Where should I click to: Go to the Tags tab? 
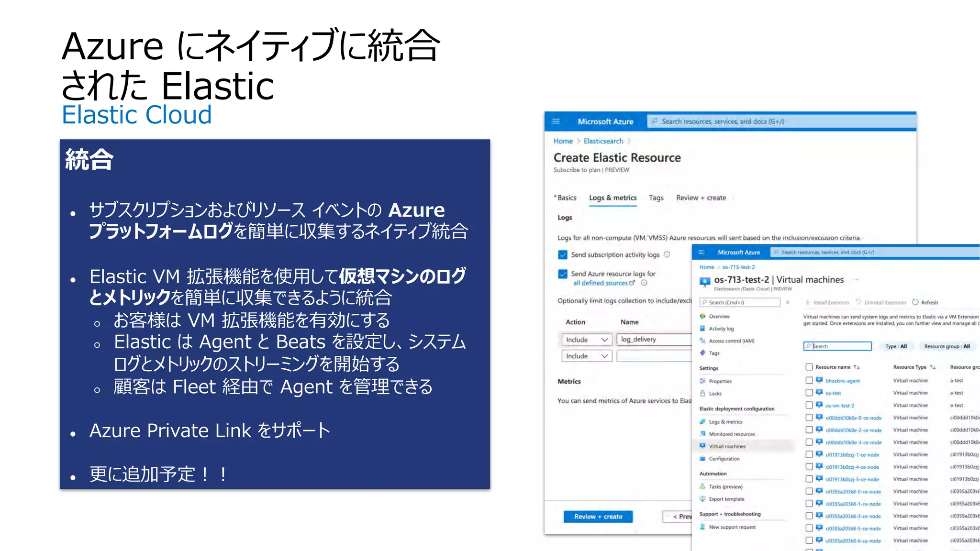tap(656, 198)
